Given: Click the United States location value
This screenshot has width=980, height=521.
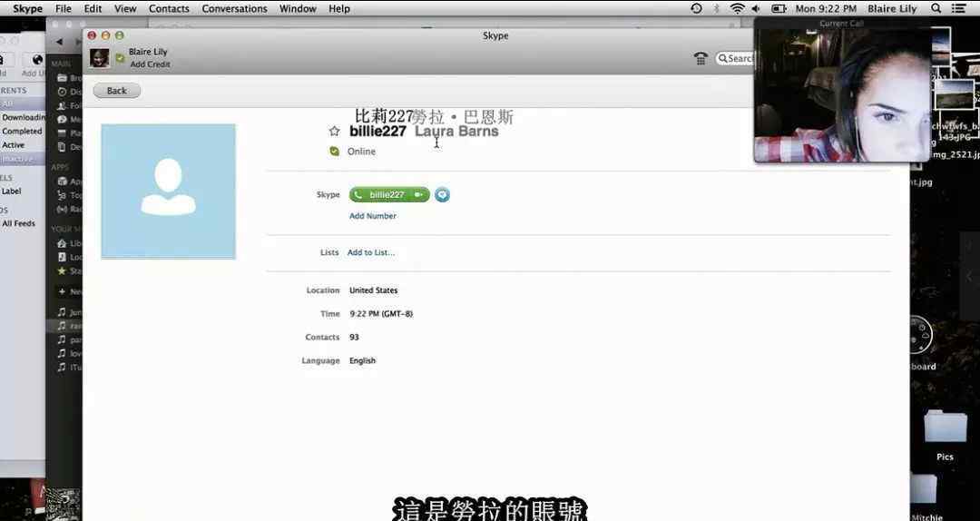Looking at the screenshot, I should [373, 290].
